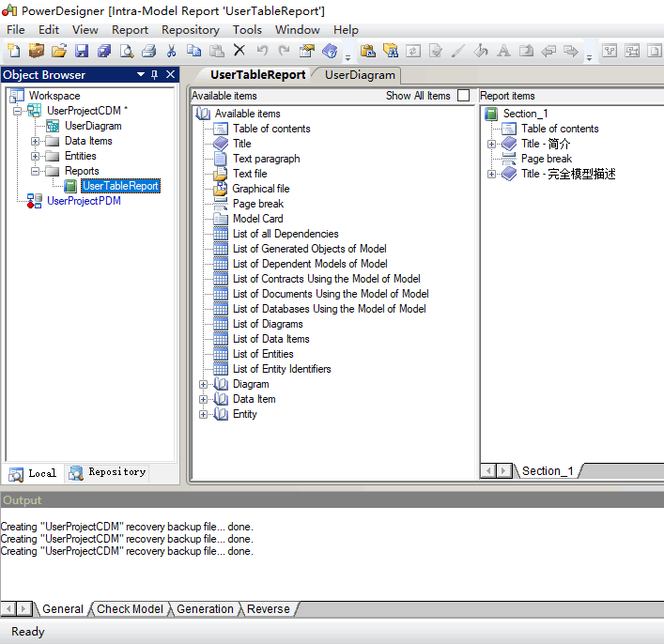Switch to the Check Model output tab
This screenshot has height=644, width=664.
pos(130,609)
